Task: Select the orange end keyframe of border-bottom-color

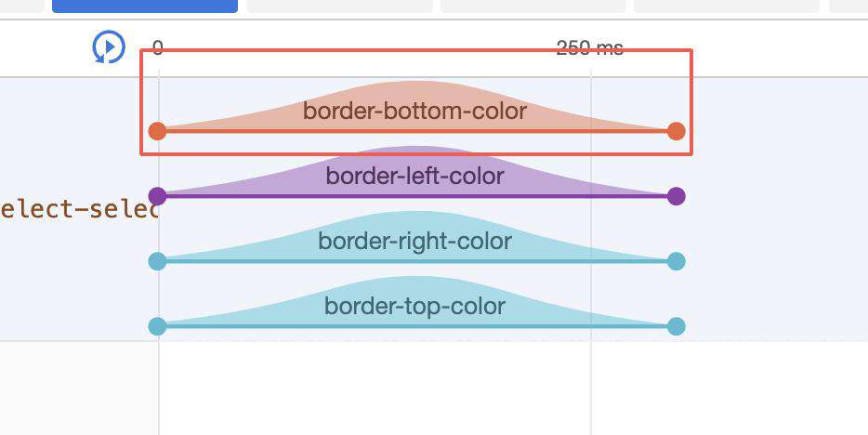Action: point(676,131)
